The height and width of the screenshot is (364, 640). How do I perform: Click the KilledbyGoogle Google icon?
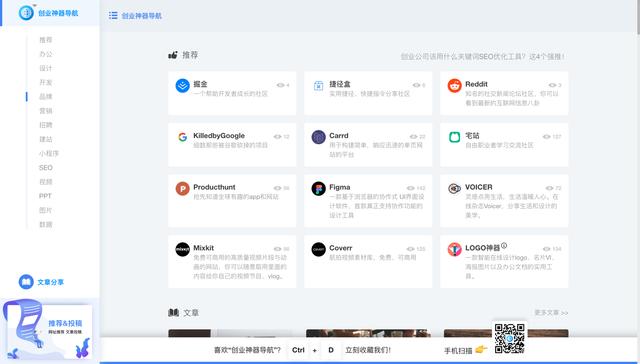point(182,137)
